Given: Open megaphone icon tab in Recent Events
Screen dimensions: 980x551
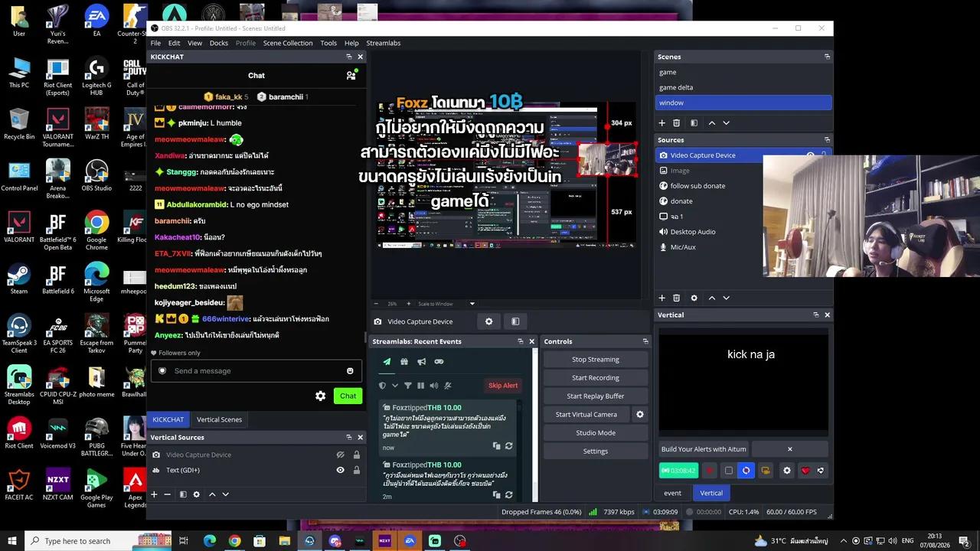Looking at the screenshot, I should click(x=422, y=362).
